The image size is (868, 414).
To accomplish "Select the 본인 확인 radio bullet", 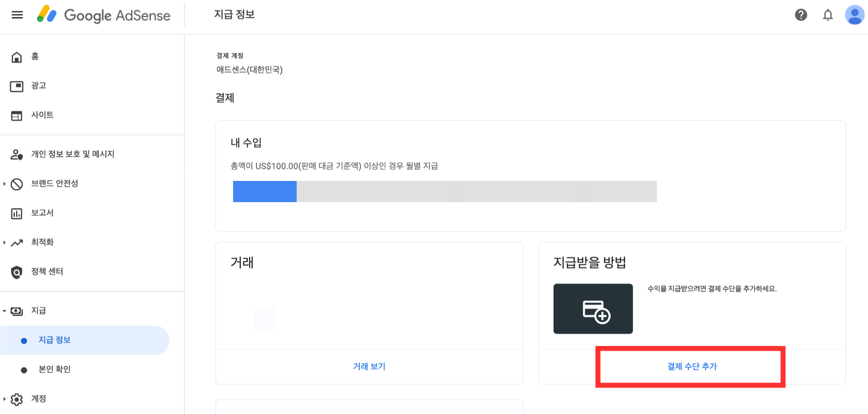I will point(24,369).
